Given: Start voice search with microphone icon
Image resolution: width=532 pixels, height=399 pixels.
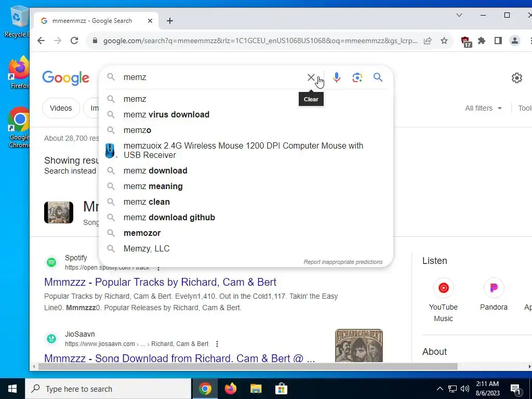Looking at the screenshot, I should point(336,77).
